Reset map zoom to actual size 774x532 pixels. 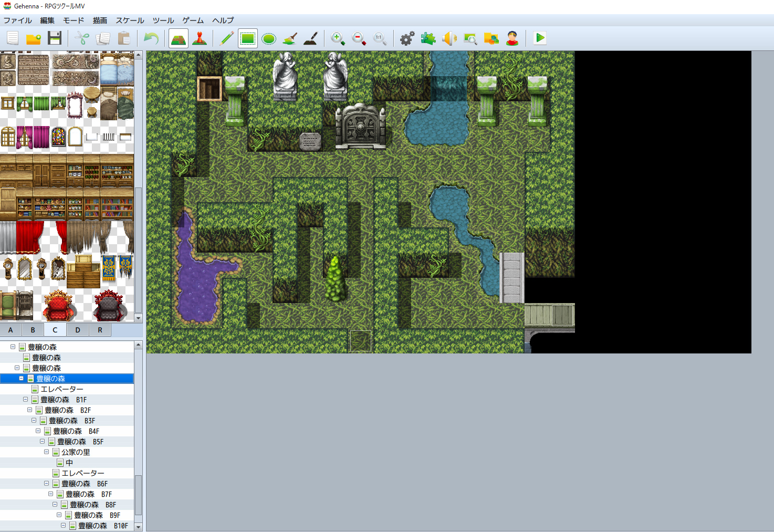click(380, 38)
